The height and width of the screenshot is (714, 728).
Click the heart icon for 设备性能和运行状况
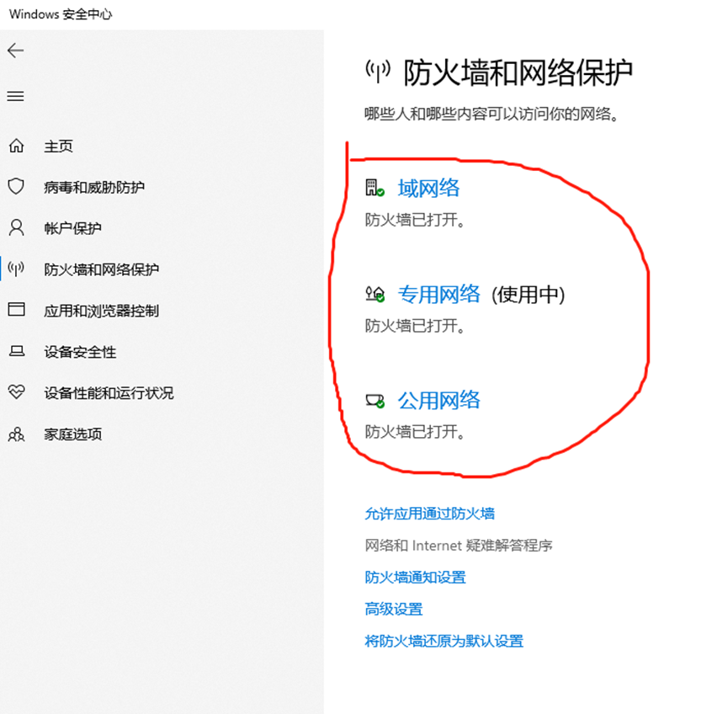[16, 392]
